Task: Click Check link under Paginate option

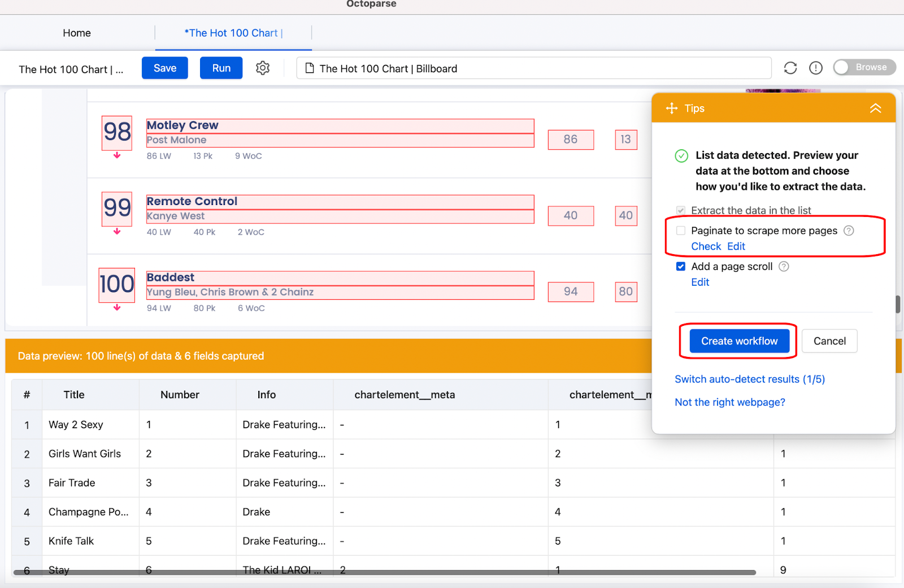Action: (x=706, y=246)
